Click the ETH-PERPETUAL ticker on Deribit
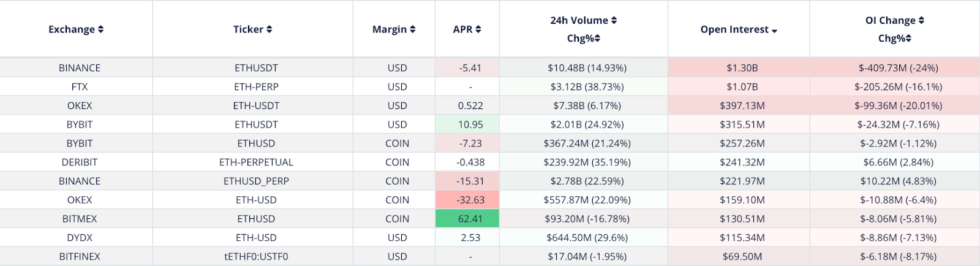 pyautogui.click(x=256, y=162)
